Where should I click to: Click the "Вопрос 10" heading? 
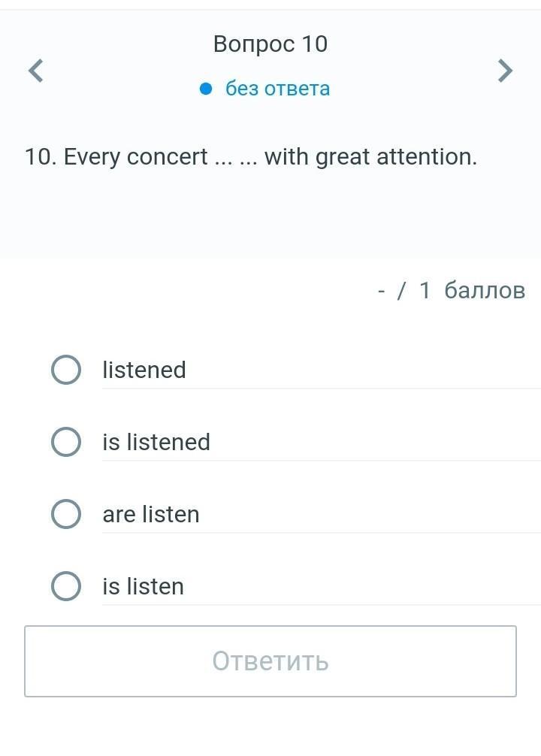pyautogui.click(x=270, y=44)
